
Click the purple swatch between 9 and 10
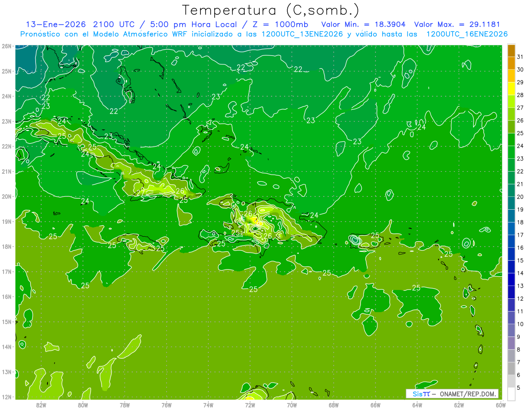(511, 330)
